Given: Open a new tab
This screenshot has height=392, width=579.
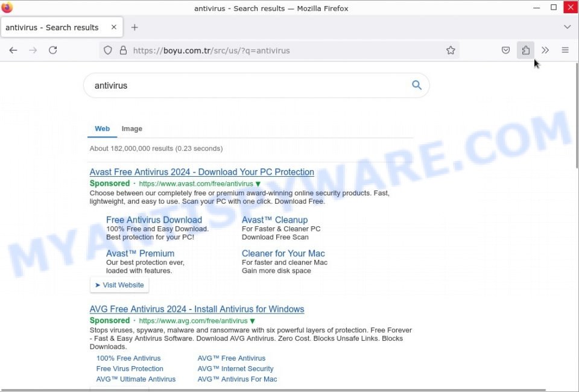Looking at the screenshot, I should tap(134, 27).
